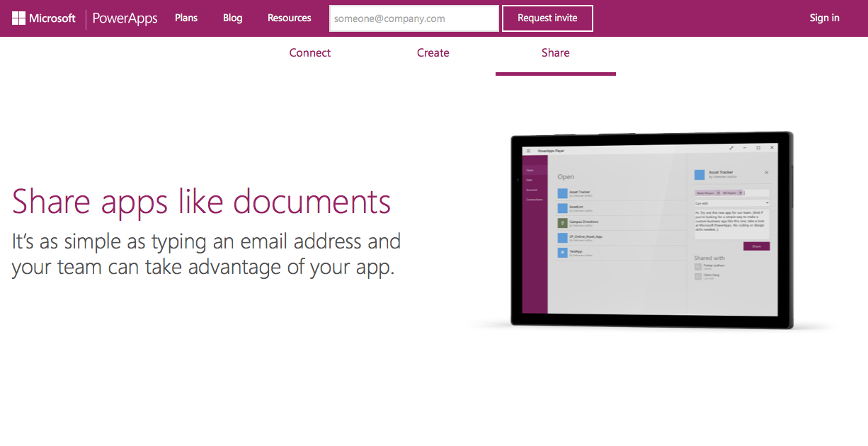Click the 'Shared with' heading in preview
The image size is (868, 446).
pos(709,258)
